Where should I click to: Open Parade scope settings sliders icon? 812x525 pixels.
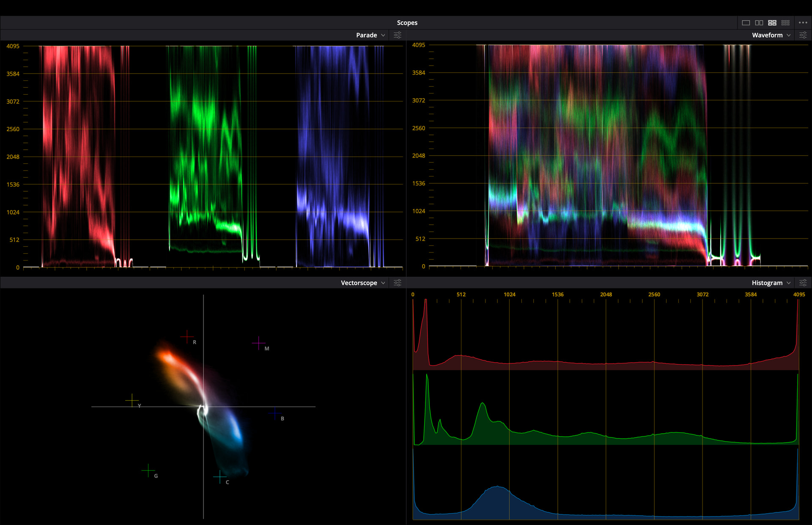(398, 35)
